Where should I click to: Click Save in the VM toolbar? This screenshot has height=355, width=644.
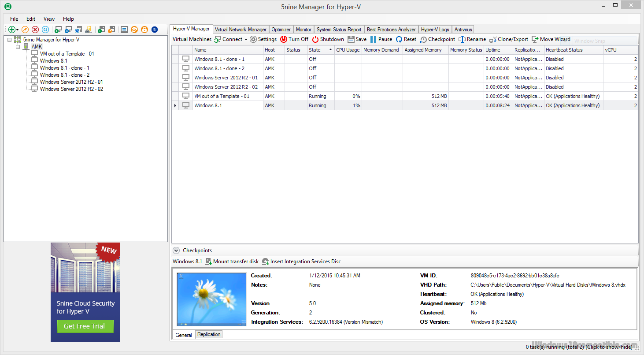[357, 39]
